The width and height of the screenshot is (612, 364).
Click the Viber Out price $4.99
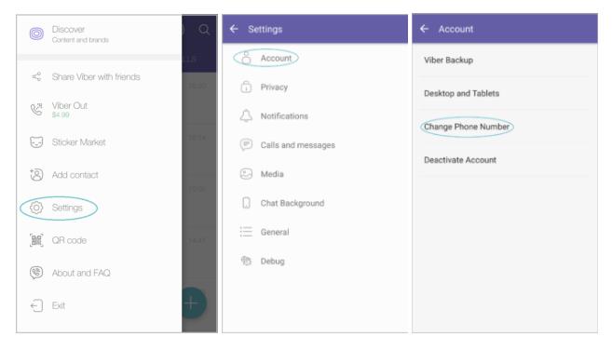click(x=61, y=115)
